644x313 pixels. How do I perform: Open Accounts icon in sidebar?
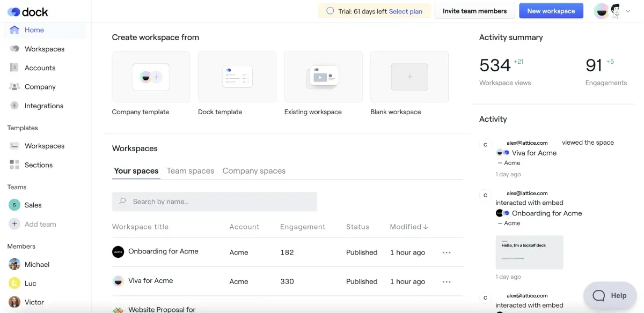coord(14,68)
